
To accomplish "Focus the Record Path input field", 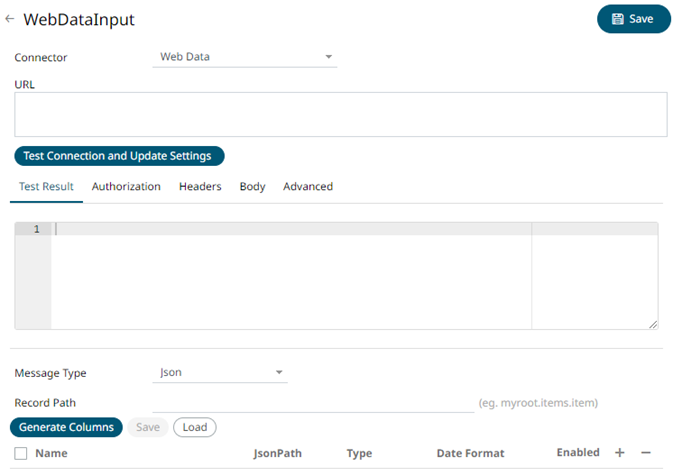I will point(312,402).
